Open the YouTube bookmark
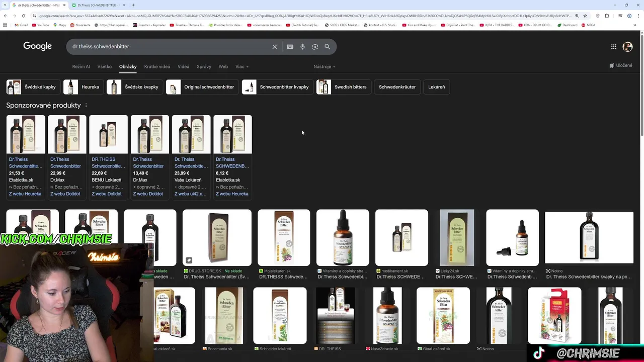This screenshot has width=644, height=362. click(40, 25)
